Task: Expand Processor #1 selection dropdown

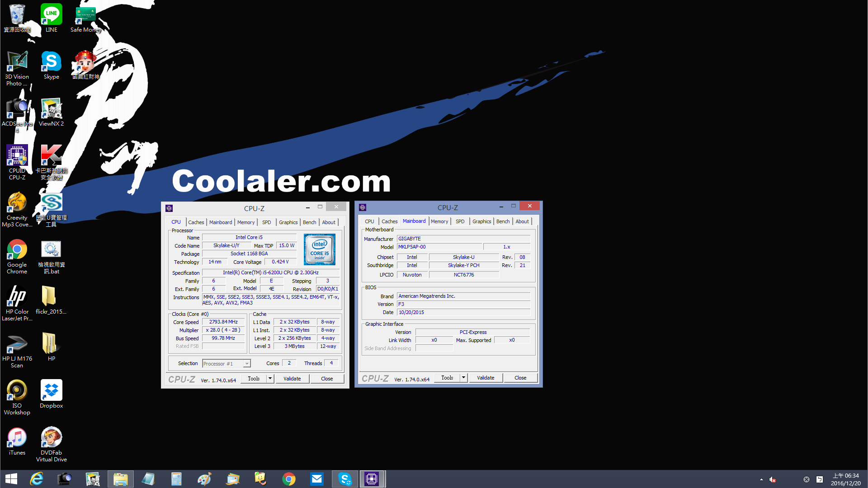Action: [247, 364]
